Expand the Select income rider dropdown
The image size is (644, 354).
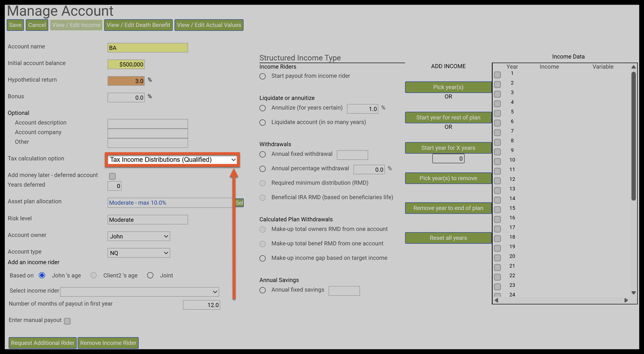(x=140, y=292)
